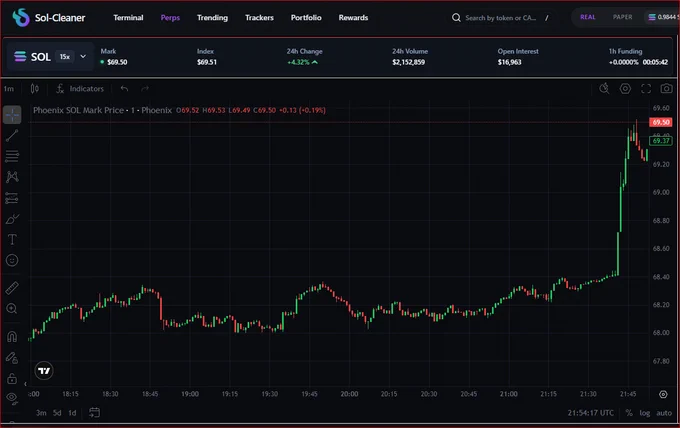Enter fullscreen chart mode
Image resolution: width=680 pixels, height=428 pixels.
tap(646, 89)
